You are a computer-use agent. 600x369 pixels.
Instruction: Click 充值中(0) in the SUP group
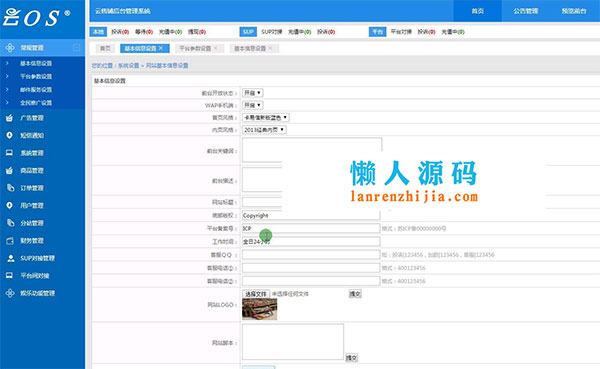click(x=299, y=32)
